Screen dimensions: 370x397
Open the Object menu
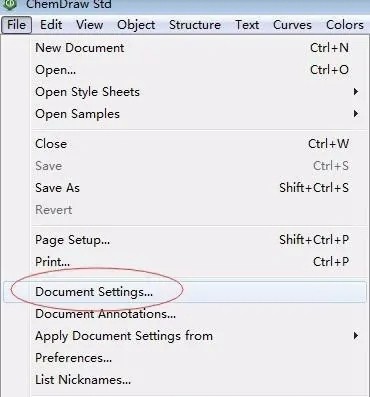(x=136, y=25)
